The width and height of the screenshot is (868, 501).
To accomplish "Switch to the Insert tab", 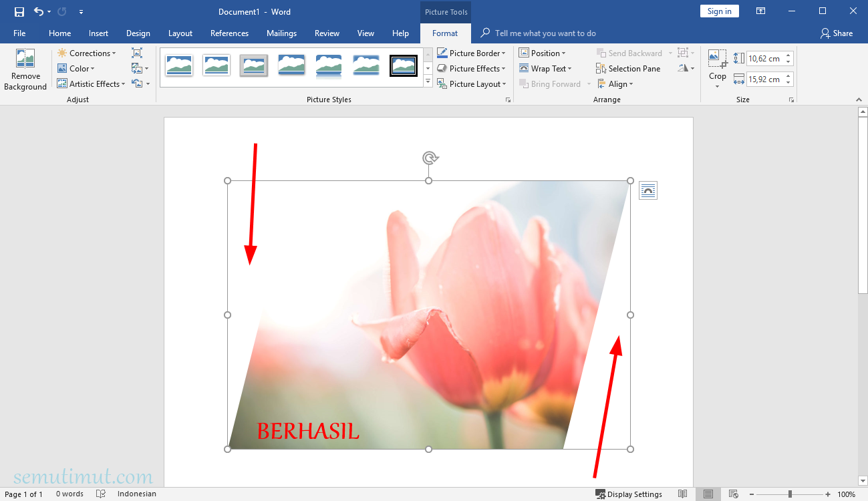I will coord(99,33).
